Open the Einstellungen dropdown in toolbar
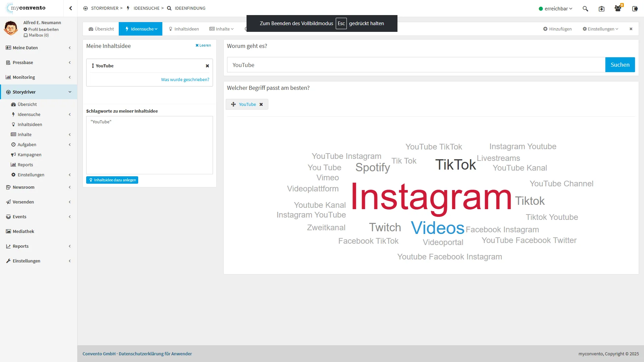The width and height of the screenshot is (644, 362). pyautogui.click(x=600, y=29)
